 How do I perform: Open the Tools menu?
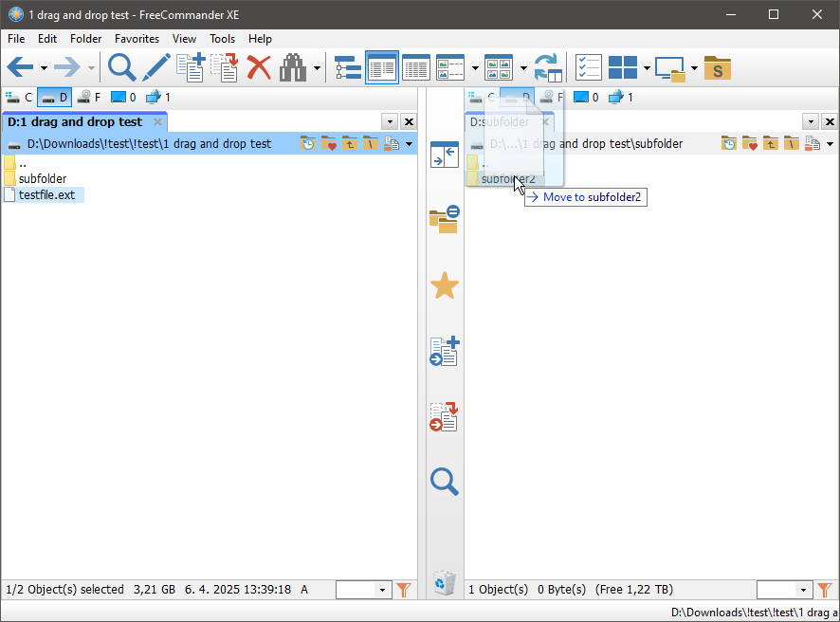[222, 39]
